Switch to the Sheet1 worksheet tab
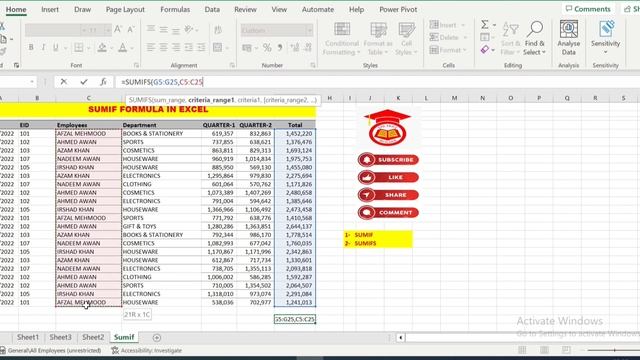Viewport: 640px width, 360px height. coord(28,337)
